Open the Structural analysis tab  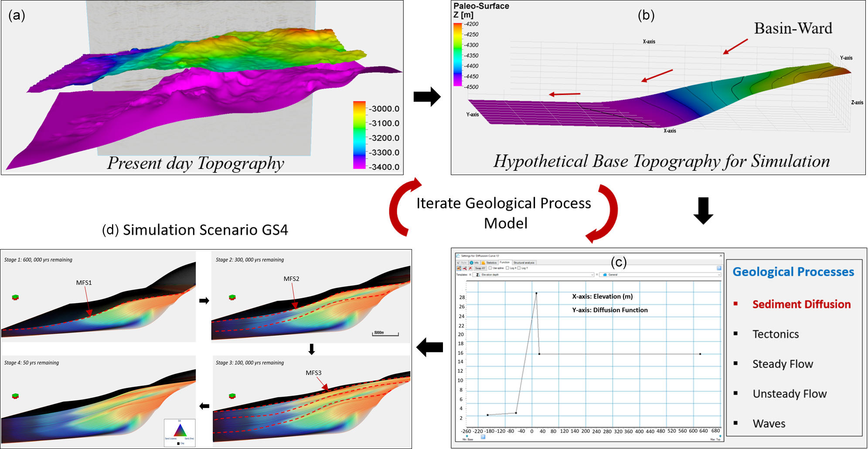[x=524, y=263]
